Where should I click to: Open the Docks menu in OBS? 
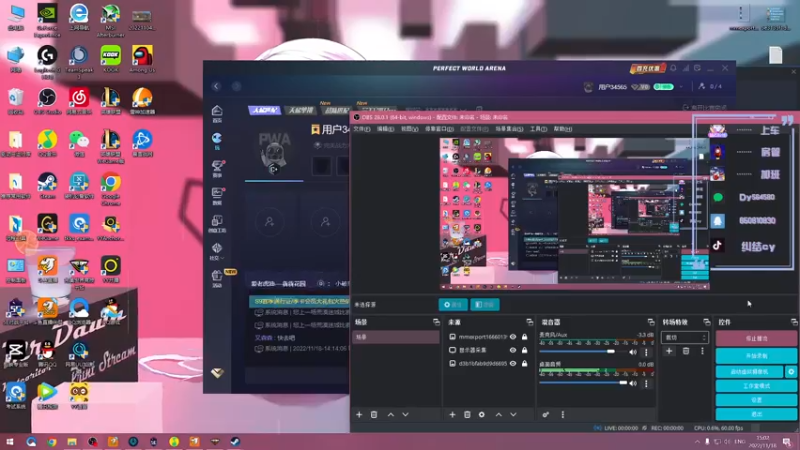tap(439, 129)
